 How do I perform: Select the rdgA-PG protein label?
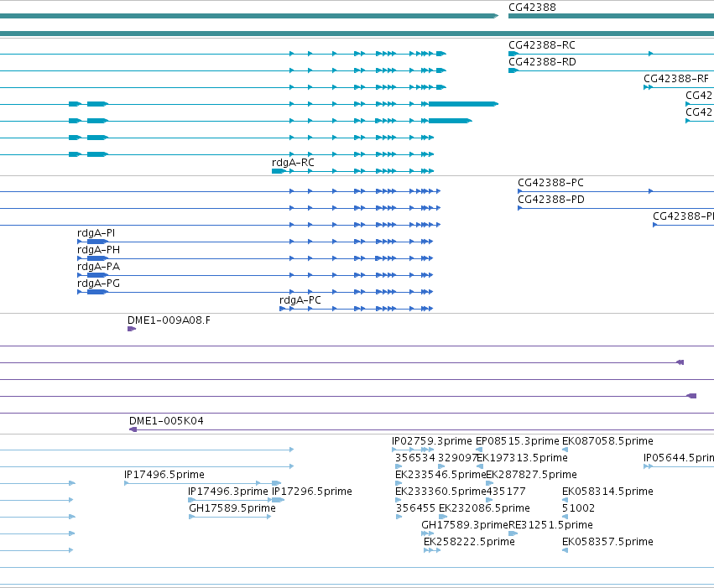[99, 284]
